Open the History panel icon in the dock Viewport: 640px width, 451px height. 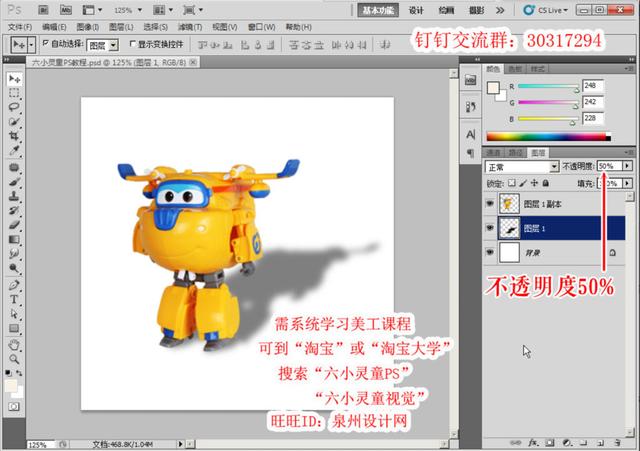[471, 107]
